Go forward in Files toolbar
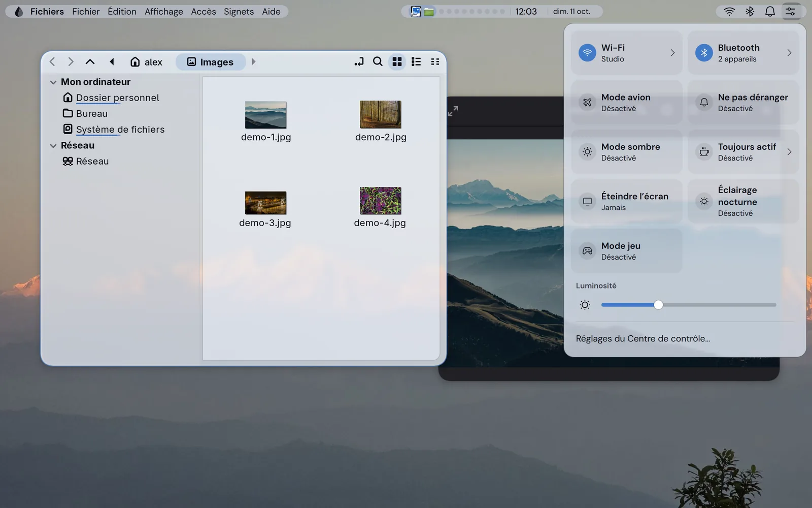812x508 pixels. (x=71, y=62)
